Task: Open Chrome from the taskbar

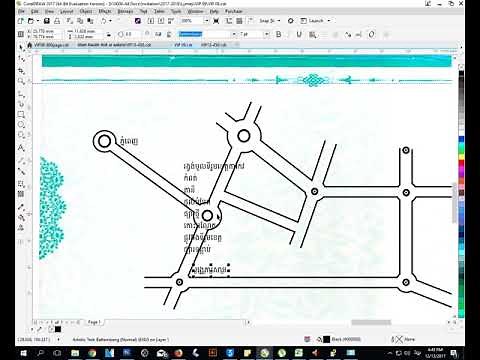Action: pos(92,353)
